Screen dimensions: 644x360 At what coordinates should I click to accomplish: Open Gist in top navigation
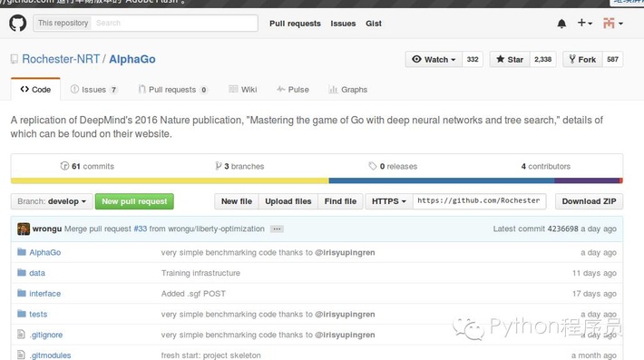[x=374, y=24]
